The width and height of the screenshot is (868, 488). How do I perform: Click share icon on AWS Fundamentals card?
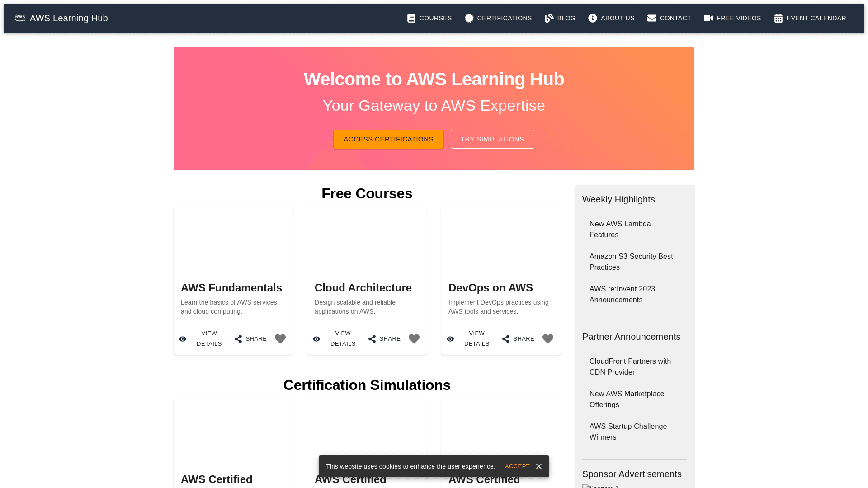click(x=238, y=339)
